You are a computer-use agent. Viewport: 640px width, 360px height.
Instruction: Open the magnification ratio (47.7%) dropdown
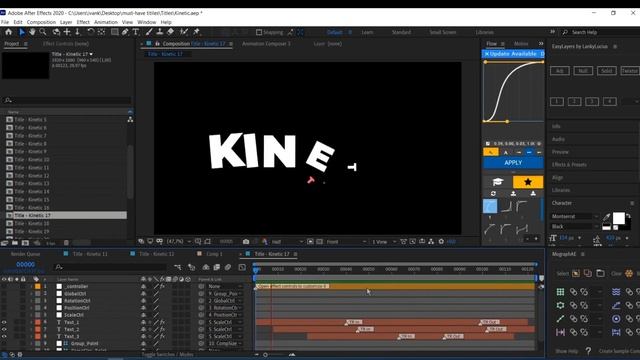tap(178, 242)
